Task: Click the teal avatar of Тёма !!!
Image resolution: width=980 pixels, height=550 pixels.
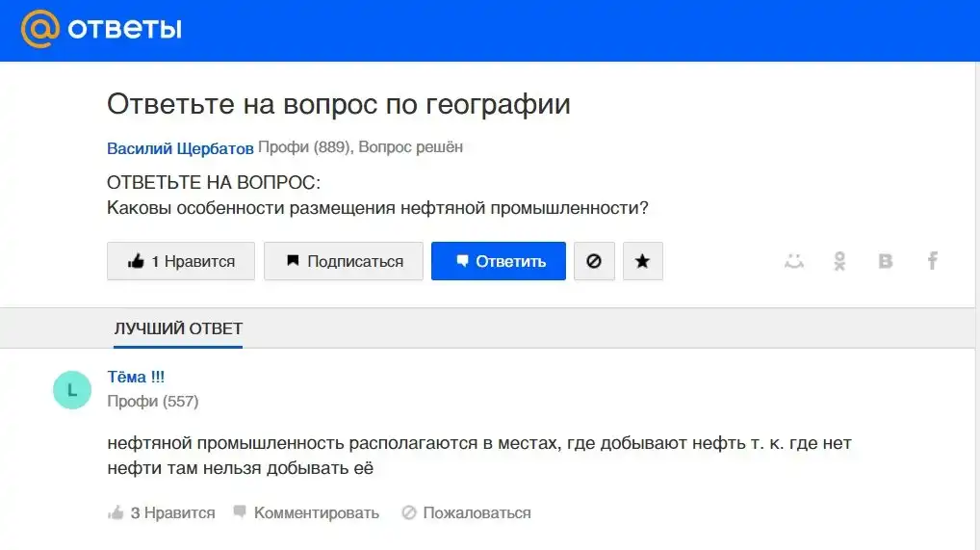Action: 72,389
